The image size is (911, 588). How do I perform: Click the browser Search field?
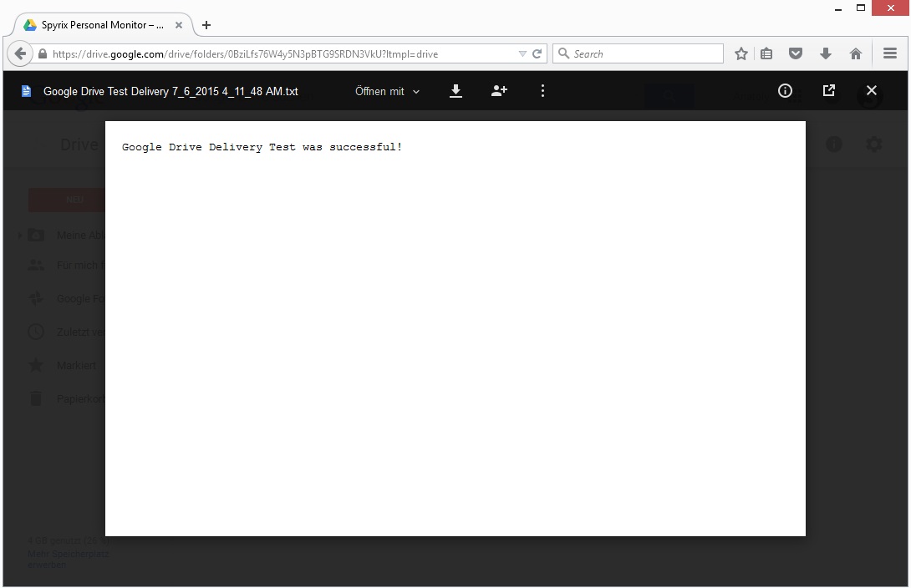(x=638, y=54)
